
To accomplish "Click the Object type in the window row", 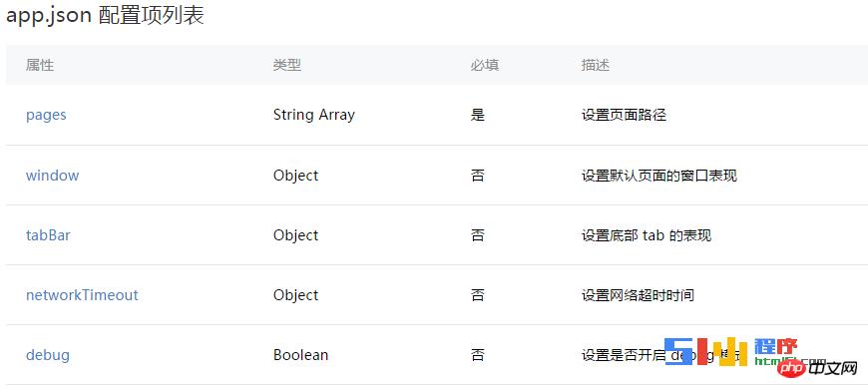I will 295,176.
